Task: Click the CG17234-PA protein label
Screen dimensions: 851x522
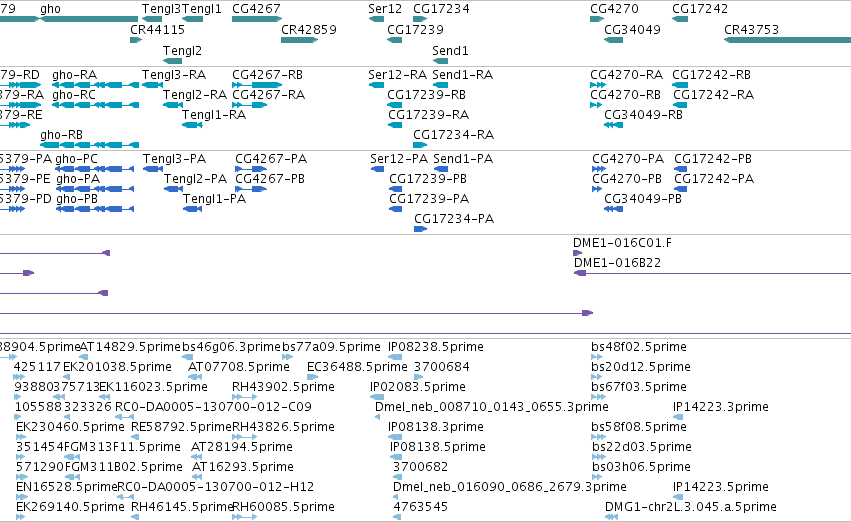Action: coord(454,219)
